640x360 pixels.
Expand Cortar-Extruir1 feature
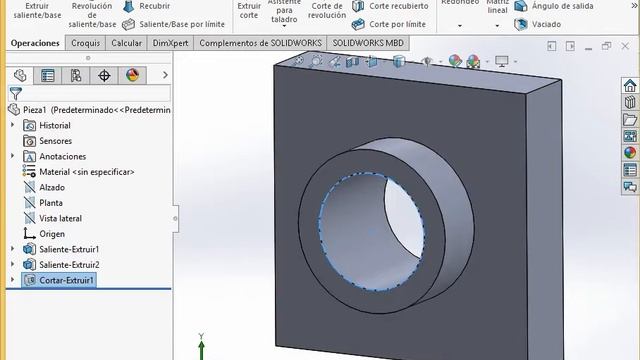coord(13,280)
